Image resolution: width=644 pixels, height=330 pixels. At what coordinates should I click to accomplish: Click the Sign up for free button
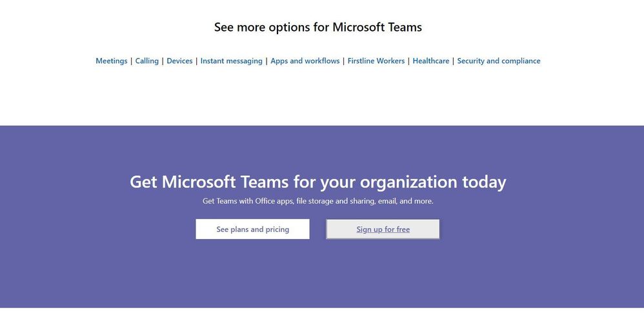(383, 229)
